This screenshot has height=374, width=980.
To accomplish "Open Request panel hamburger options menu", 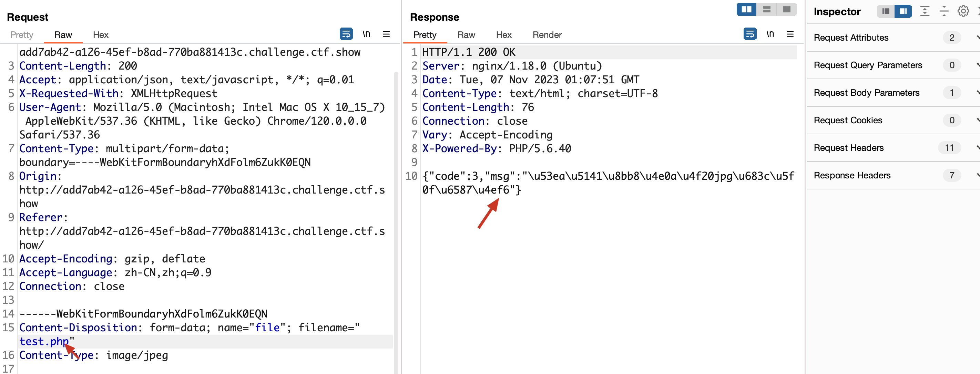I will tap(386, 34).
